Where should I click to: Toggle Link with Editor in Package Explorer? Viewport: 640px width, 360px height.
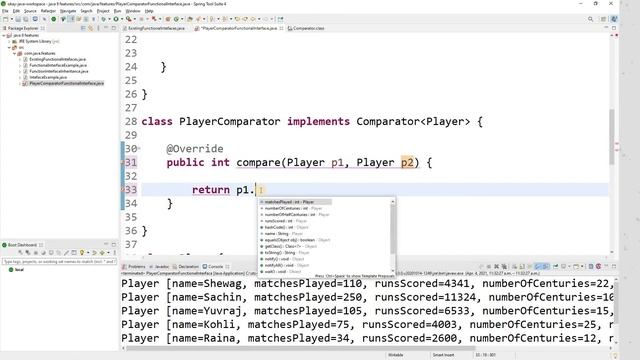(x=91, y=28)
